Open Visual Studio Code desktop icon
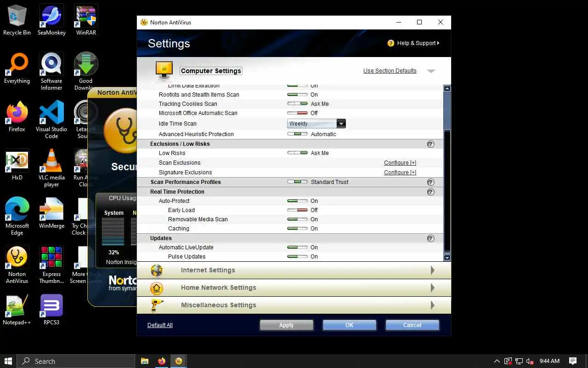588x368 pixels. [51, 120]
